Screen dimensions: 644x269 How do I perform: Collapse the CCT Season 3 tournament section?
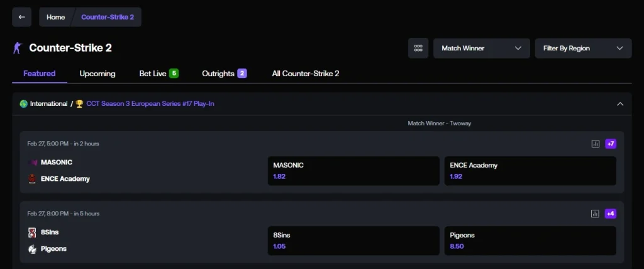pos(620,104)
